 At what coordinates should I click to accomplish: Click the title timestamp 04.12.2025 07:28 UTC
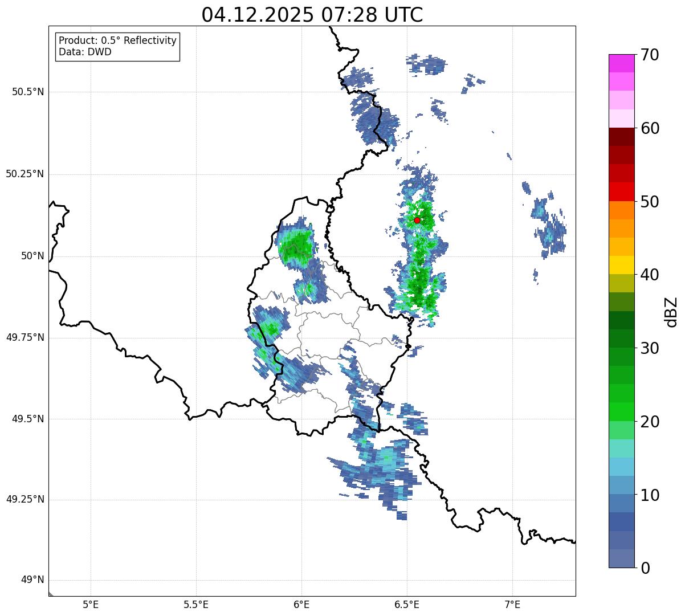pyautogui.click(x=312, y=15)
